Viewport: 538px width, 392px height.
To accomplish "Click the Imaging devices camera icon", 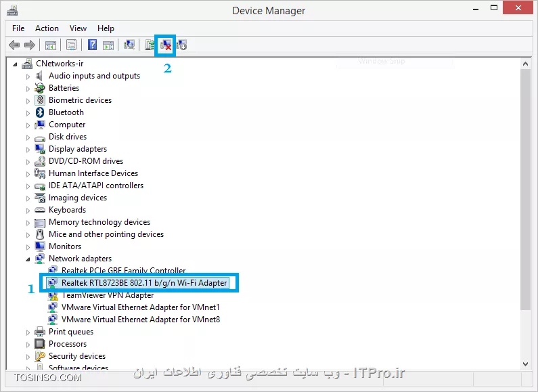I will [x=40, y=198].
